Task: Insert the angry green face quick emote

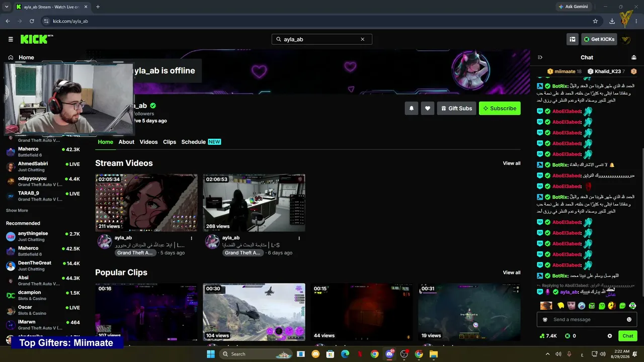Action: (x=592, y=306)
